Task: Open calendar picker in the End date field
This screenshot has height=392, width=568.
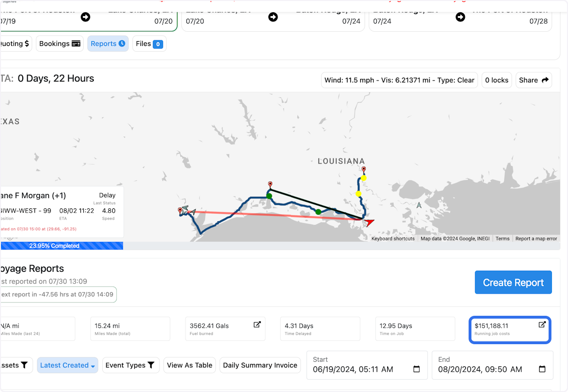Action: tap(542, 369)
